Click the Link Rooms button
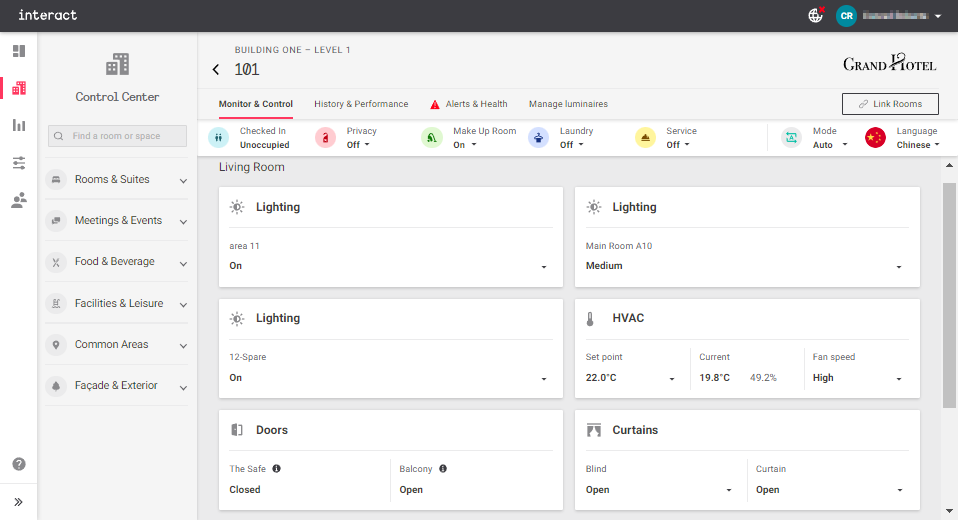Viewport: 958px width, 520px height. pos(889,104)
